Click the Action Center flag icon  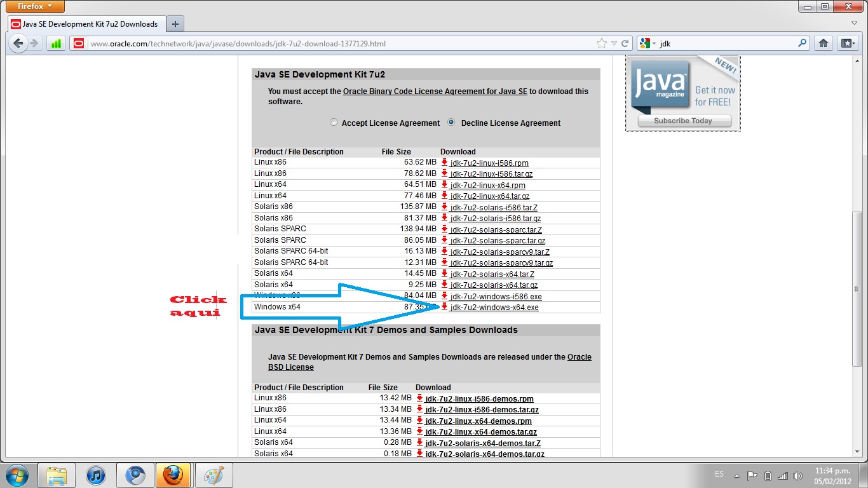pyautogui.click(x=752, y=475)
